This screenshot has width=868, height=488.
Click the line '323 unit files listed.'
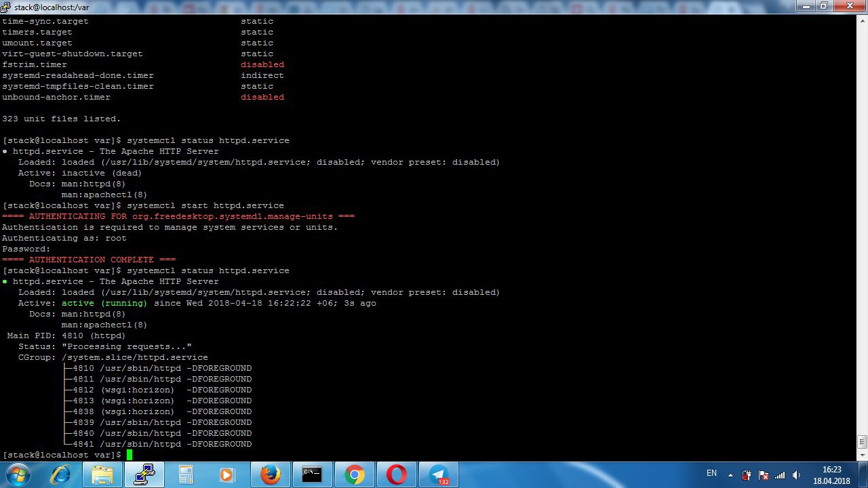click(x=62, y=119)
